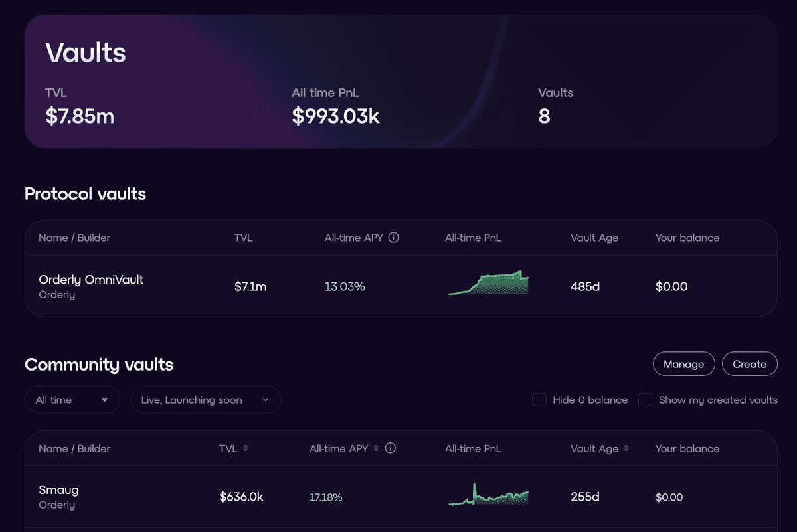Screen dimensions: 797x532
Task: Click the Vaults page title
Action: pyautogui.click(x=86, y=52)
